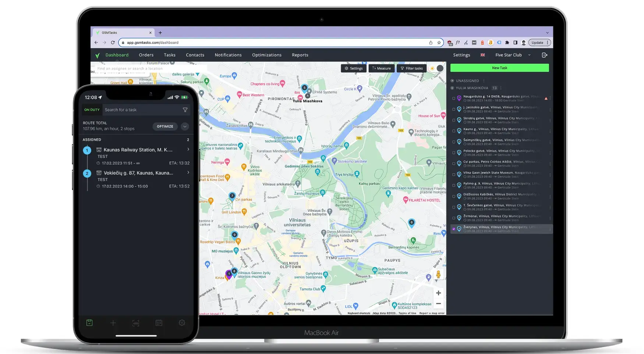Tap the plus add icon on phone
644x354 pixels.
pyautogui.click(x=113, y=323)
